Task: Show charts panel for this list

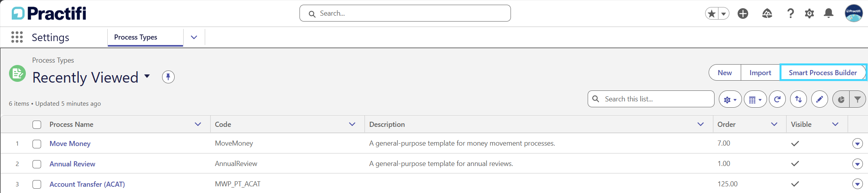Action: tap(841, 99)
